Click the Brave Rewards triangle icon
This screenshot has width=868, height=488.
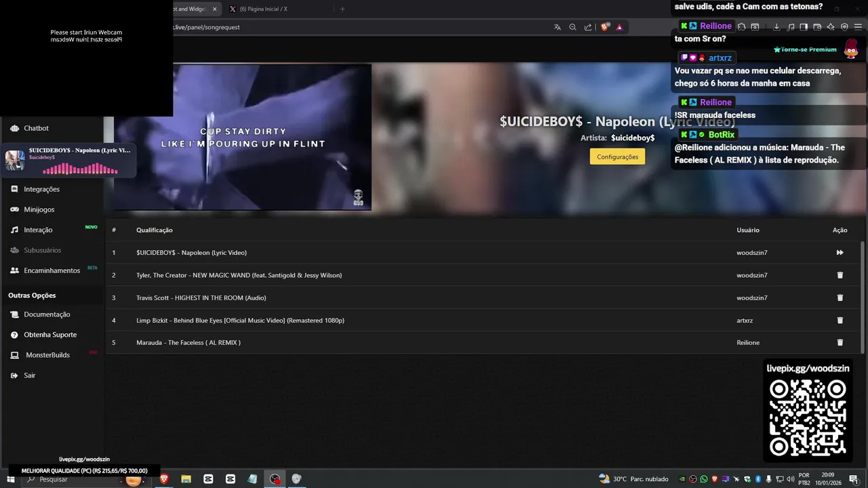(x=619, y=27)
